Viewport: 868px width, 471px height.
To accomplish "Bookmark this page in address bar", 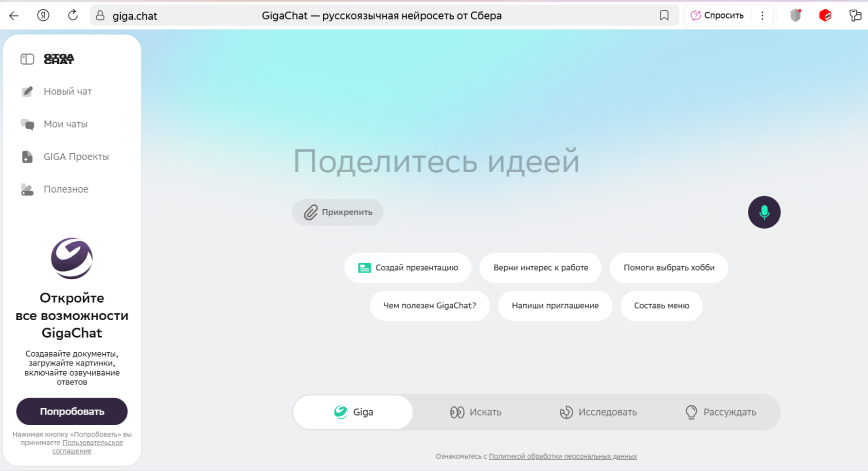I will (x=664, y=16).
